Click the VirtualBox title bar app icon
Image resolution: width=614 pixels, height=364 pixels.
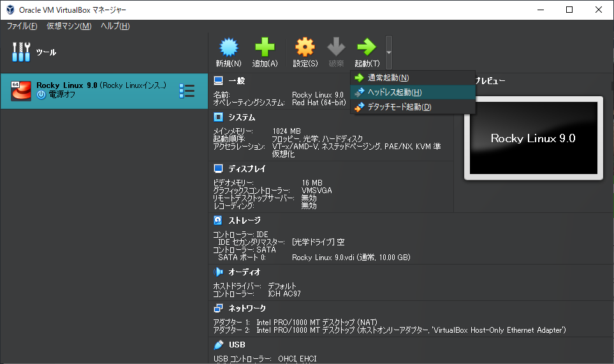tap(10, 10)
